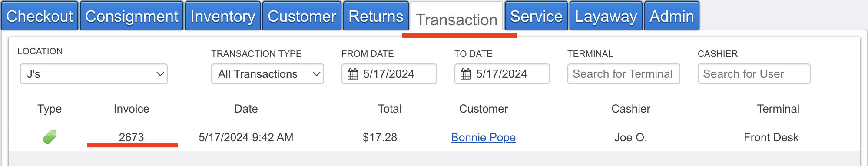Click the Transaction tab
868x166 pixels.
pos(457,20)
